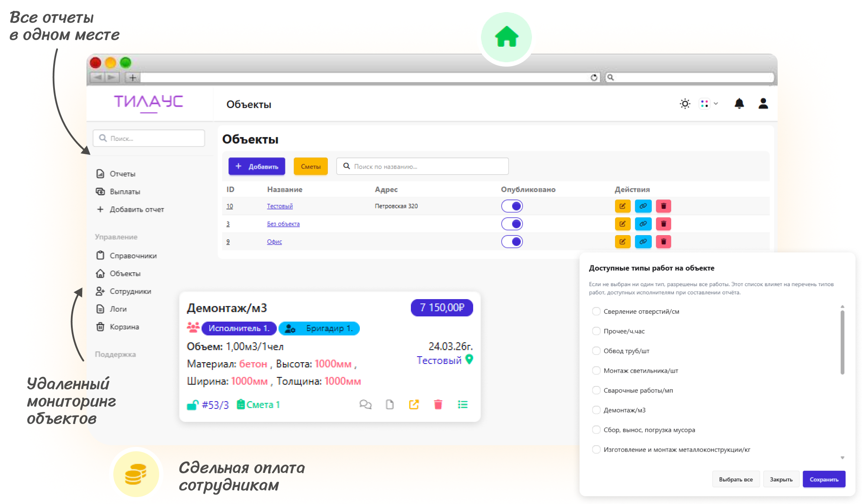Open notifications bell

click(739, 103)
